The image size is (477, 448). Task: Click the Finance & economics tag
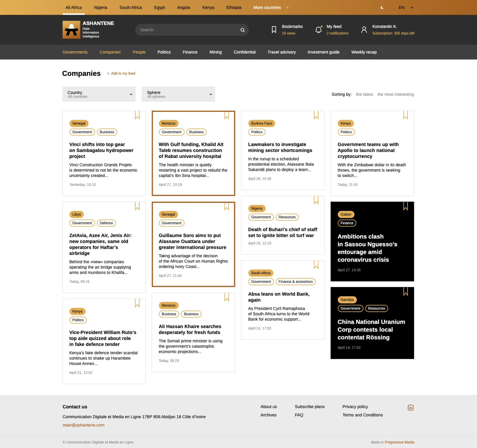[x=296, y=282]
